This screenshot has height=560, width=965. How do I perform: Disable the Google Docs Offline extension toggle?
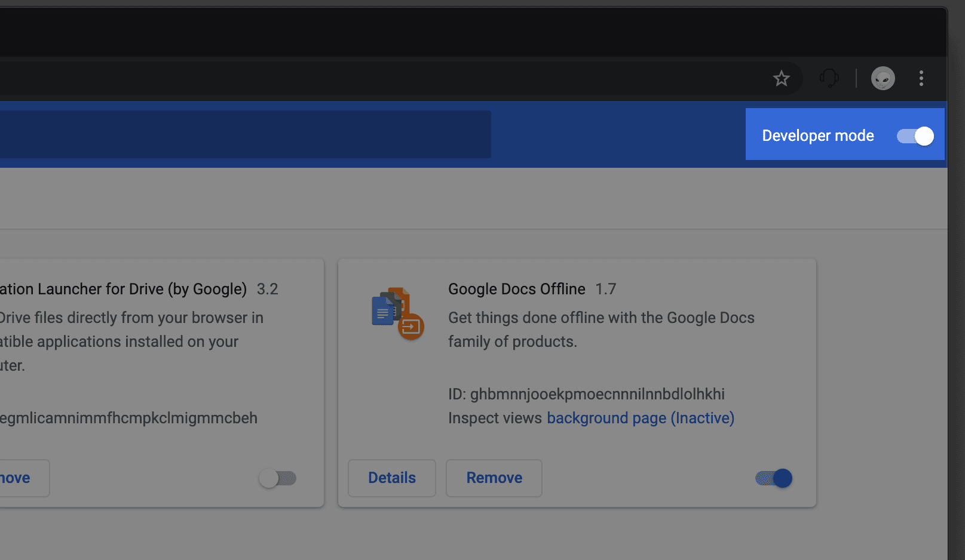[774, 478]
